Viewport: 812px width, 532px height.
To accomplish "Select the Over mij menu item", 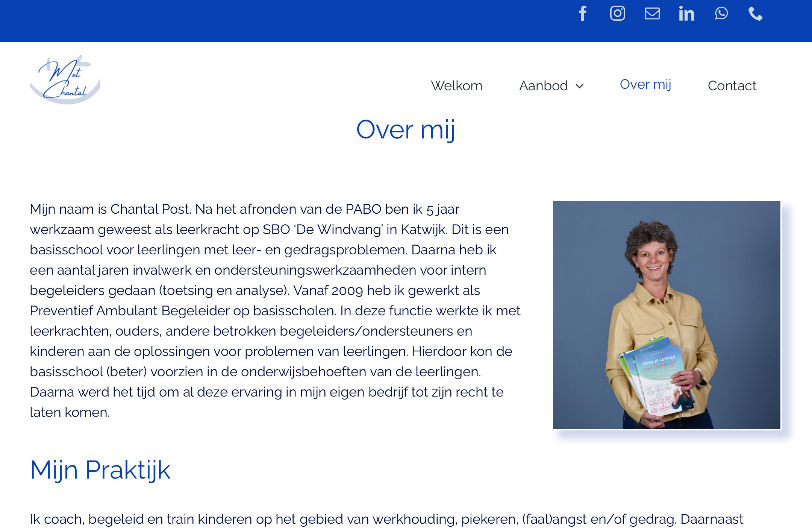I will [645, 85].
